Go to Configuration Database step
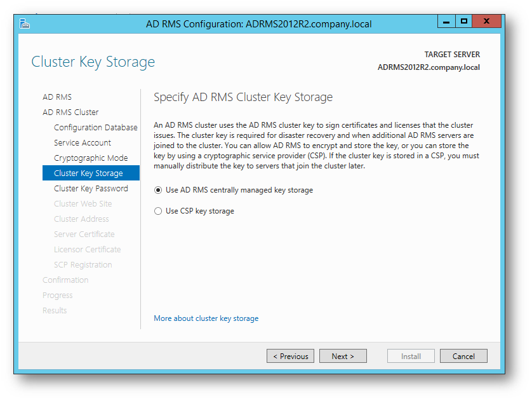Screen dimensions: 532x401 (x=96, y=128)
